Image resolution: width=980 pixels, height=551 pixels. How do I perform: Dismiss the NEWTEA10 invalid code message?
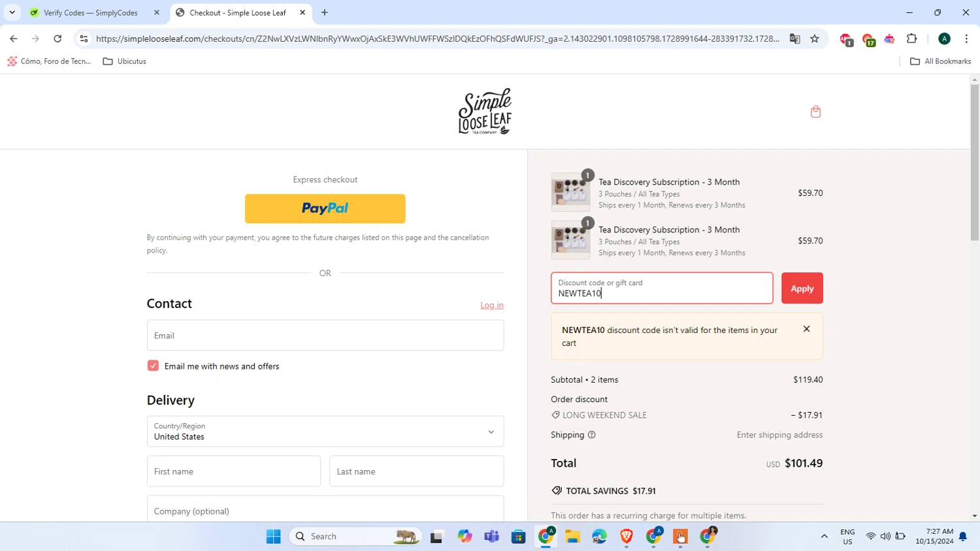coord(806,329)
